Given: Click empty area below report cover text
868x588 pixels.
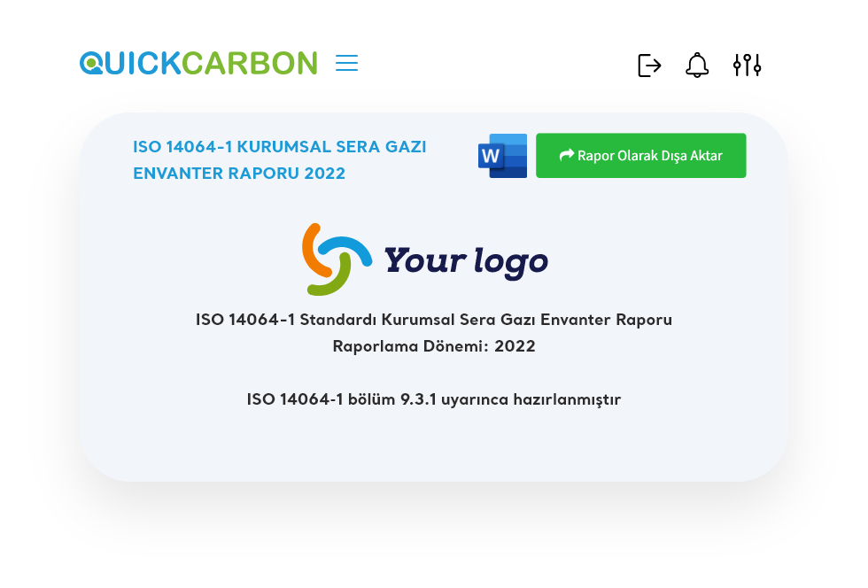Looking at the screenshot, I should 434,445.
